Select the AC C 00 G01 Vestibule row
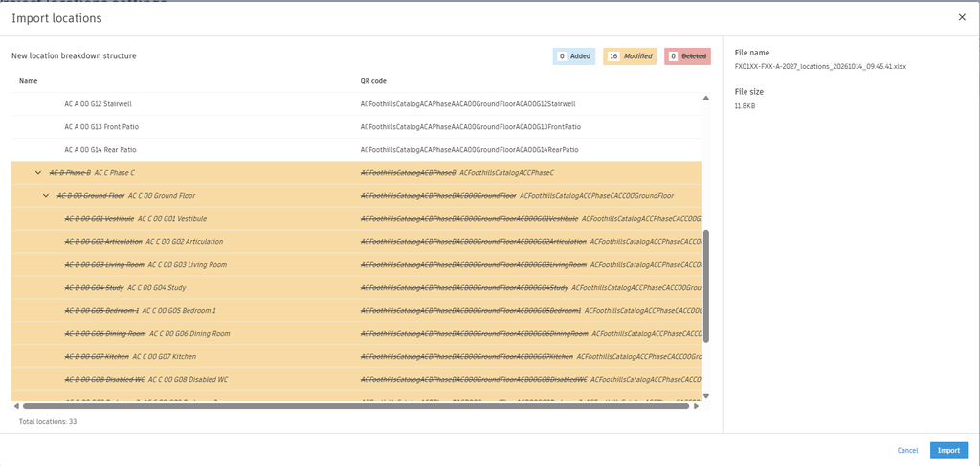Screen dimensions: 980x466 356,218
